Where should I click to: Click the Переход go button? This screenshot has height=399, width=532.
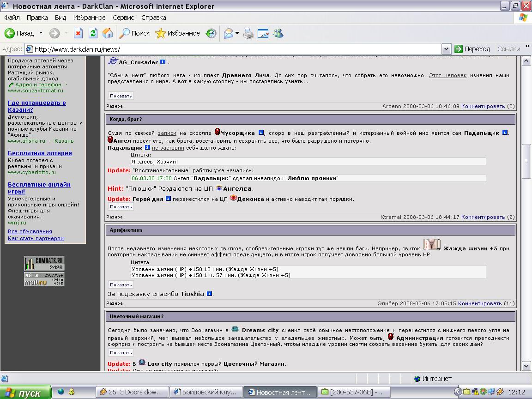click(x=472, y=49)
